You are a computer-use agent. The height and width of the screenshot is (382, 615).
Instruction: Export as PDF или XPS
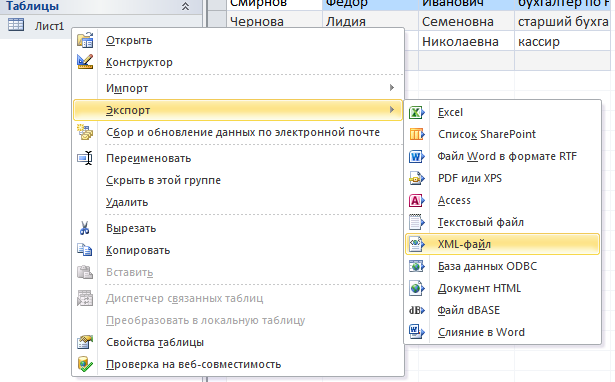(x=502, y=178)
